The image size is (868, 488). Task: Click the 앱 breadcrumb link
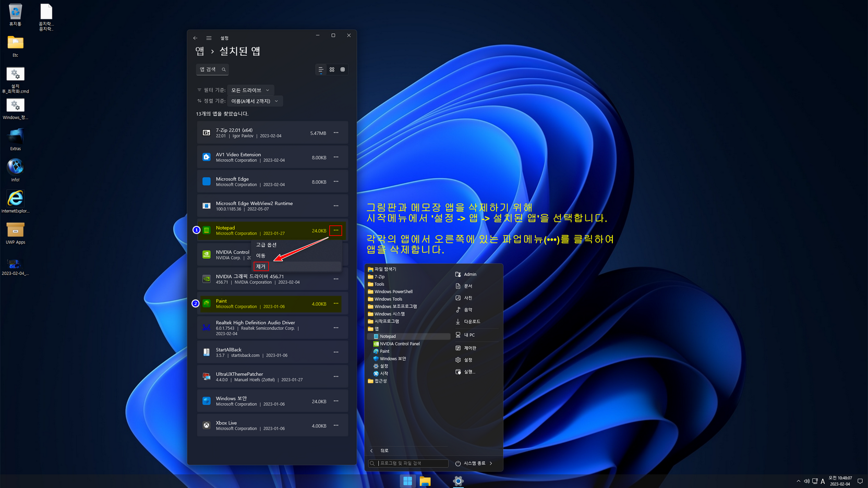coord(200,51)
